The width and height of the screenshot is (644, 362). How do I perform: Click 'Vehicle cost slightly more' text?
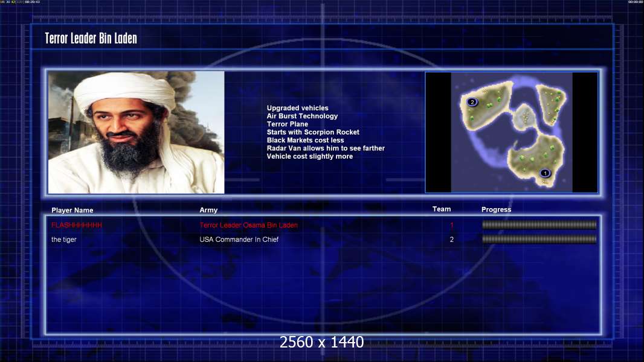pyautogui.click(x=310, y=156)
